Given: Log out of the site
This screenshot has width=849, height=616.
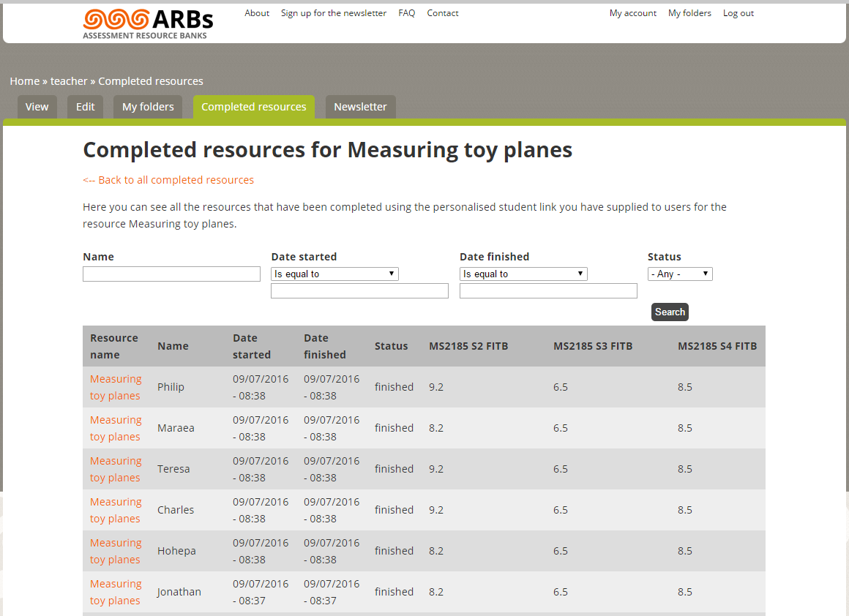Looking at the screenshot, I should (738, 13).
